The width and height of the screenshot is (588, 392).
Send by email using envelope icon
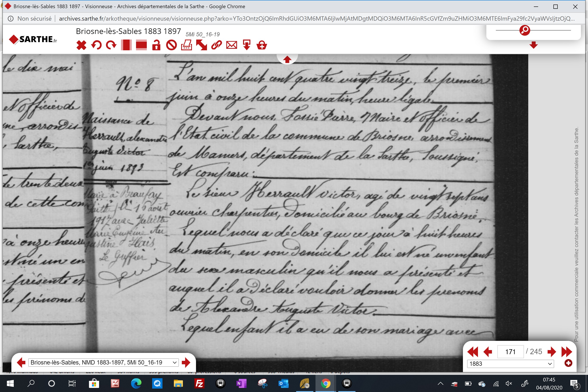pos(231,45)
